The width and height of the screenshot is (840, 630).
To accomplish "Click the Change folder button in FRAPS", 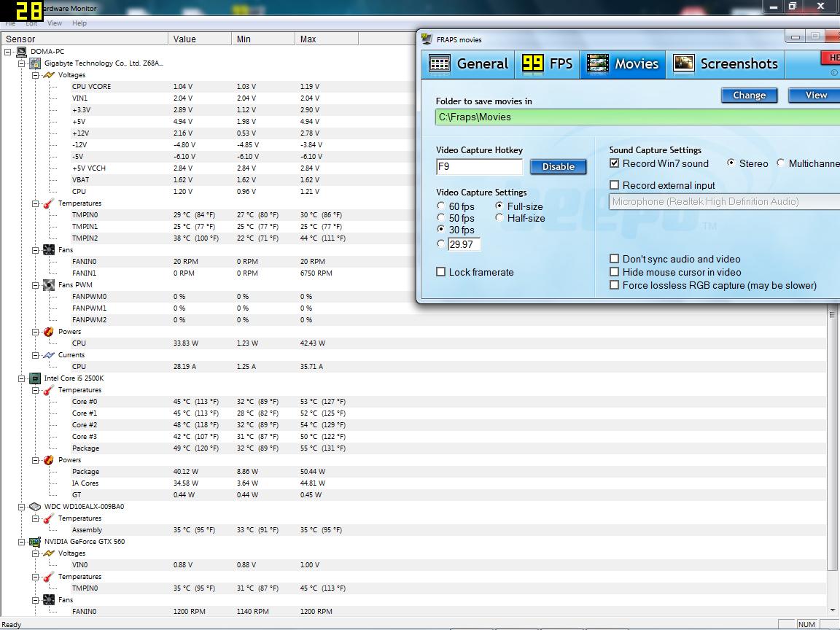I will [x=749, y=96].
